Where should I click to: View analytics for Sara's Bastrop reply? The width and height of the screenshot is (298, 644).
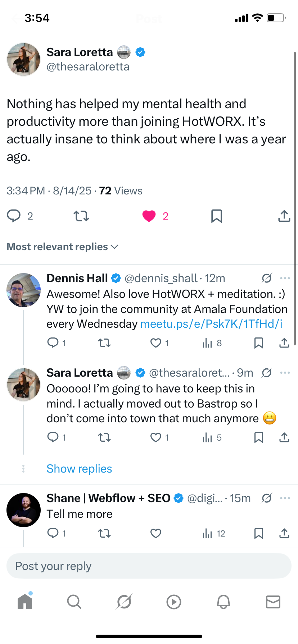208,438
